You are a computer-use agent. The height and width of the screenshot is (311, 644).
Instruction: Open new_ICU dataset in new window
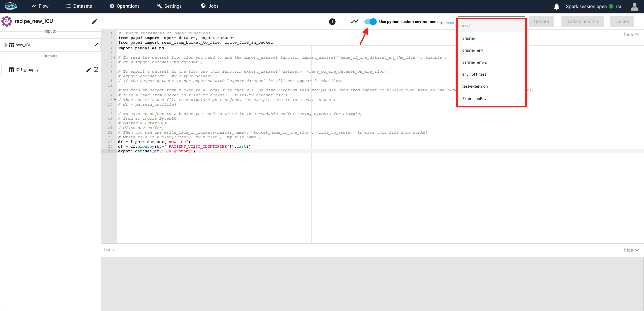coord(96,45)
